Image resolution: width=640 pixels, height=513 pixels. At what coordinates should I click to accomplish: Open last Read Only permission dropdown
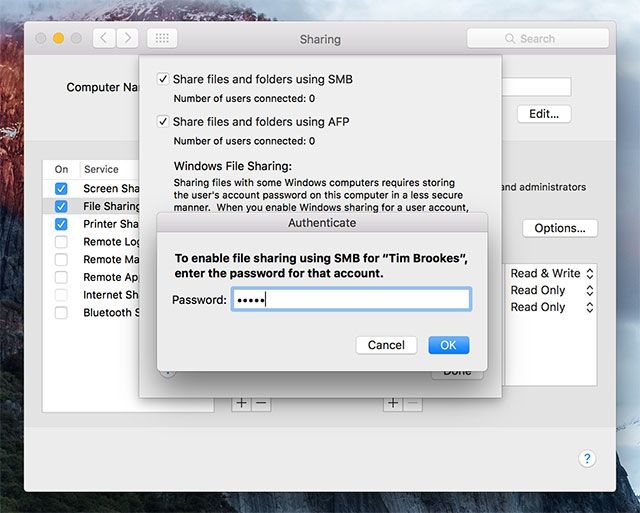pos(552,307)
